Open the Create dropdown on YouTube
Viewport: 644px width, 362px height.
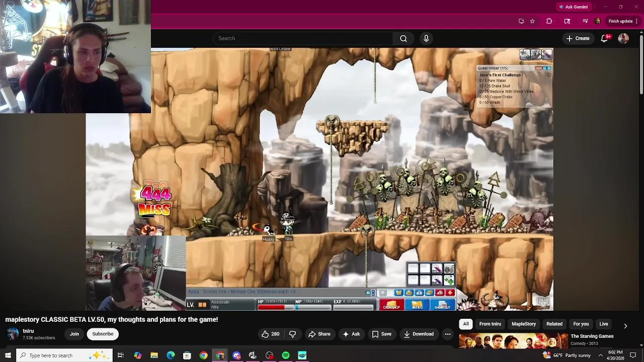point(578,38)
